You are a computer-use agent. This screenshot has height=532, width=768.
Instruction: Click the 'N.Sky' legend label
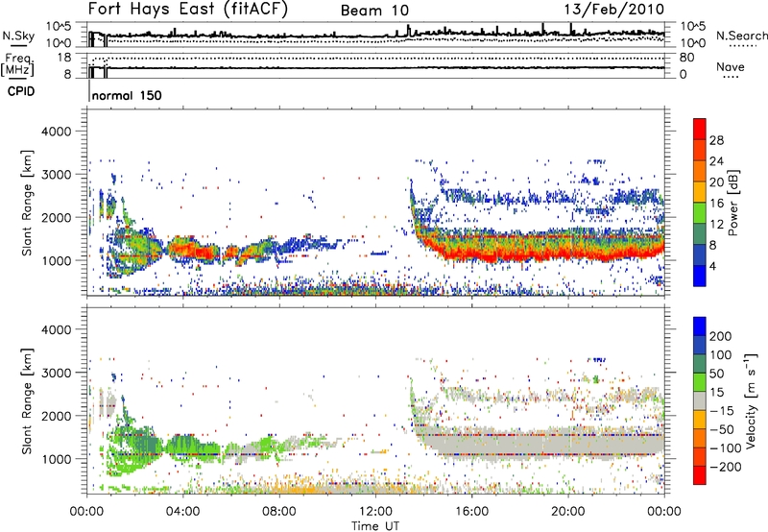pos(18,36)
